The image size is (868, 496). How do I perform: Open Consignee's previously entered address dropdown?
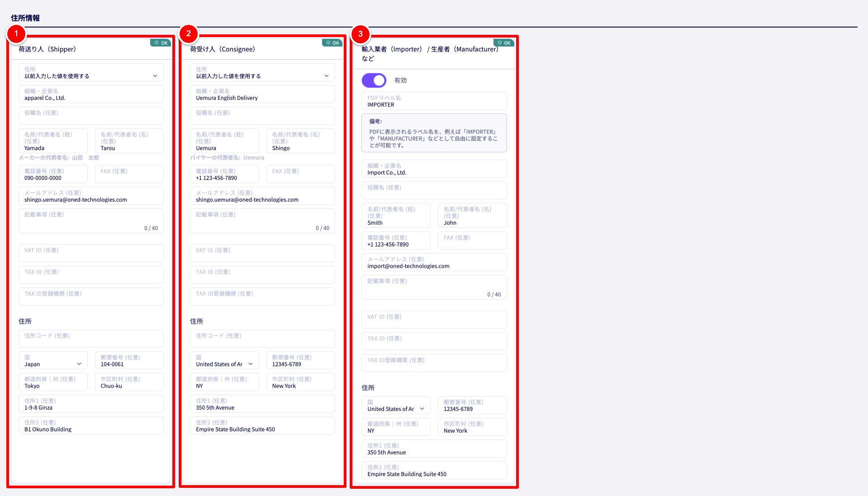262,73
